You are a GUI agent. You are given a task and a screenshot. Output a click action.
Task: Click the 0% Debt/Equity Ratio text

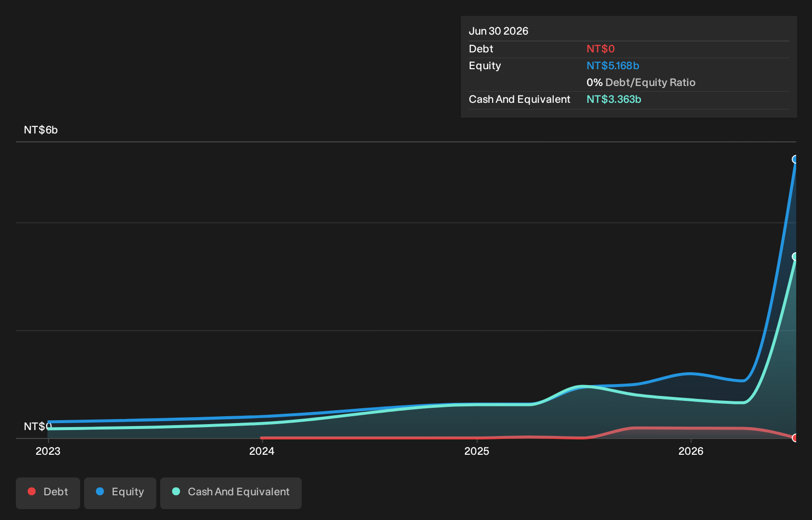(641, 83)
